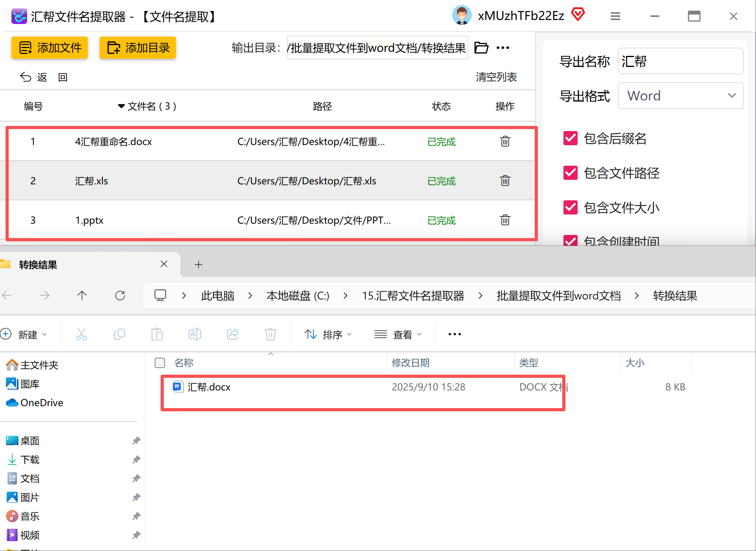Screen dimensions: 756x551
Task: Disable the 包含文件大小 checkbox
Action: pyautogui.click(x=571, y=207)
